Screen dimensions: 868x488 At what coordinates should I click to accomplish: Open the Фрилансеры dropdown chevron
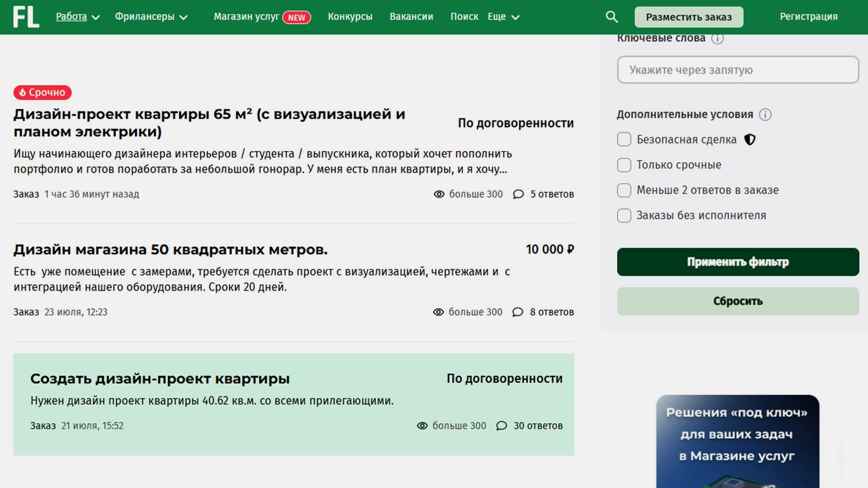(x=183, y=17)
